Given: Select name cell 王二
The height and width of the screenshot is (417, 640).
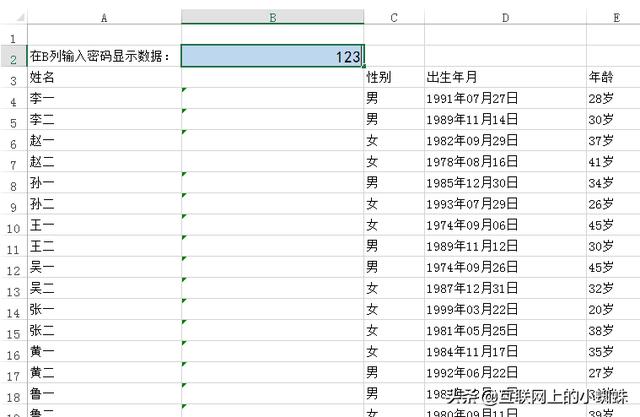Looking at the screenshot, I should pos(104,246).
